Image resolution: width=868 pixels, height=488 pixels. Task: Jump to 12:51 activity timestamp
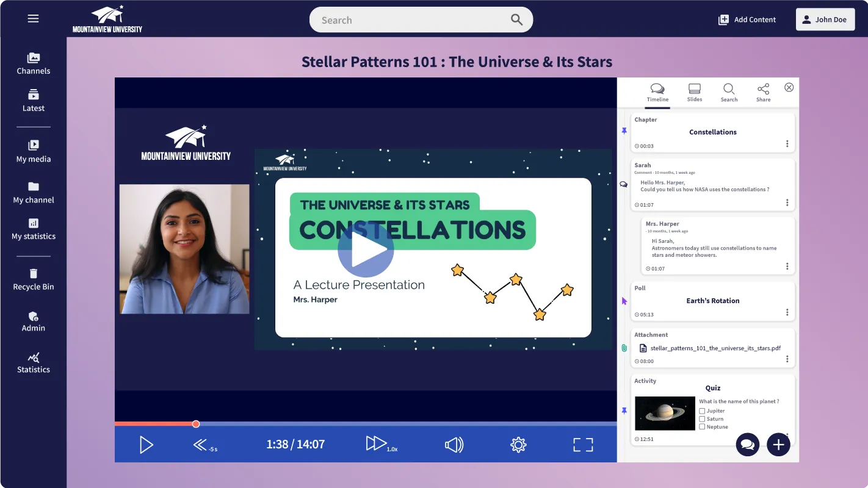pos(644,439)
